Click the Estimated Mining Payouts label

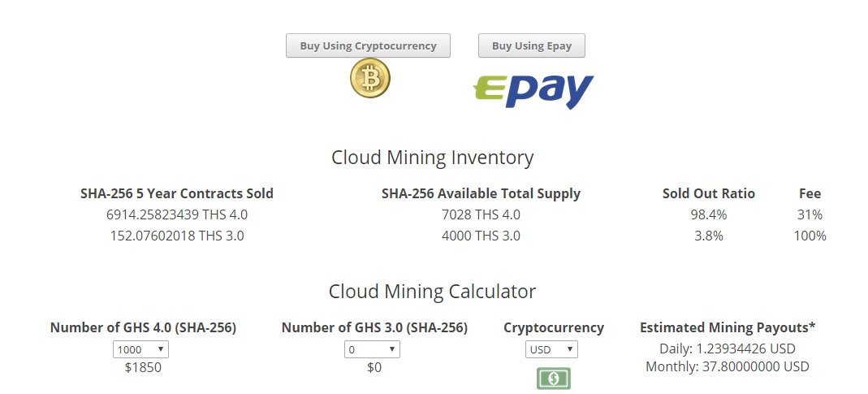tap(728, 327)
